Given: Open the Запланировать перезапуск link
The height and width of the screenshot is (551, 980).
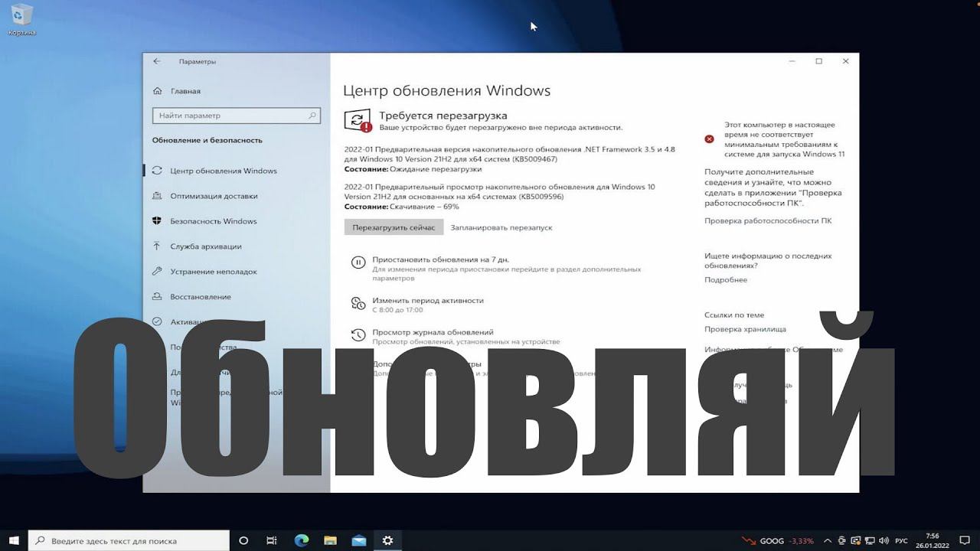Looking at the screenshot, I should click(501, 227).
